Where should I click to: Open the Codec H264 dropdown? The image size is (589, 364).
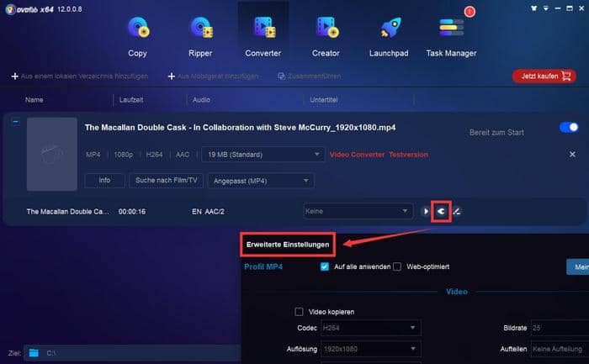pos(371,328)
